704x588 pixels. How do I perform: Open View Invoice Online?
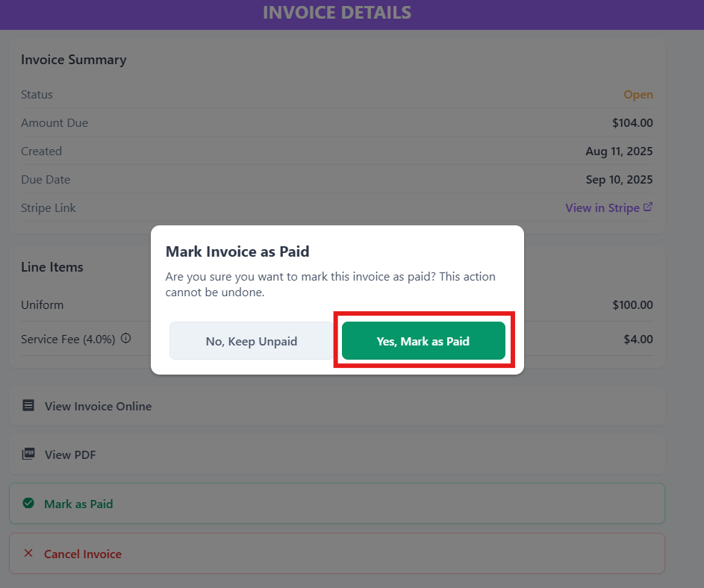337,406
